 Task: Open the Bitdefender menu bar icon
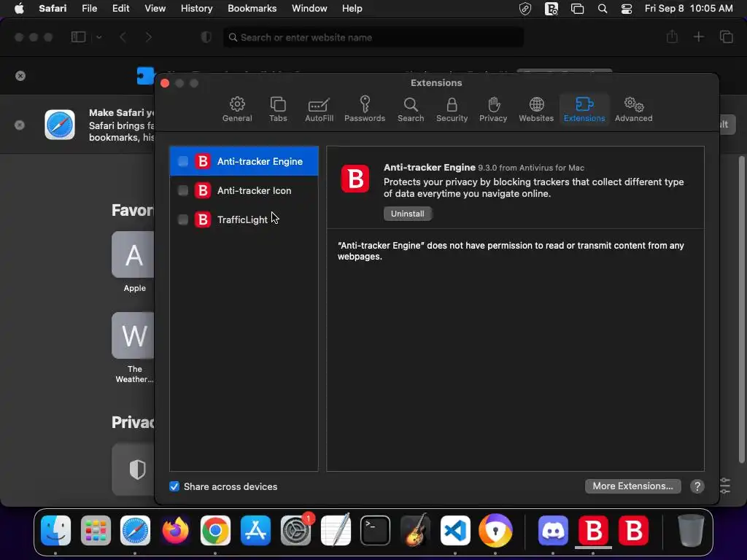(551, 9)
